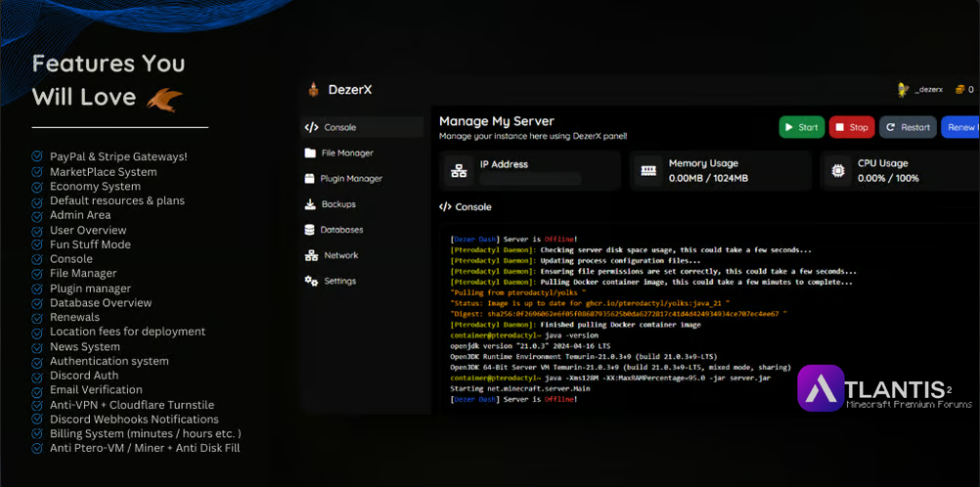The image size is (980, 487).
Task: Click "openjdk version" console line
Action: point(530,346)
